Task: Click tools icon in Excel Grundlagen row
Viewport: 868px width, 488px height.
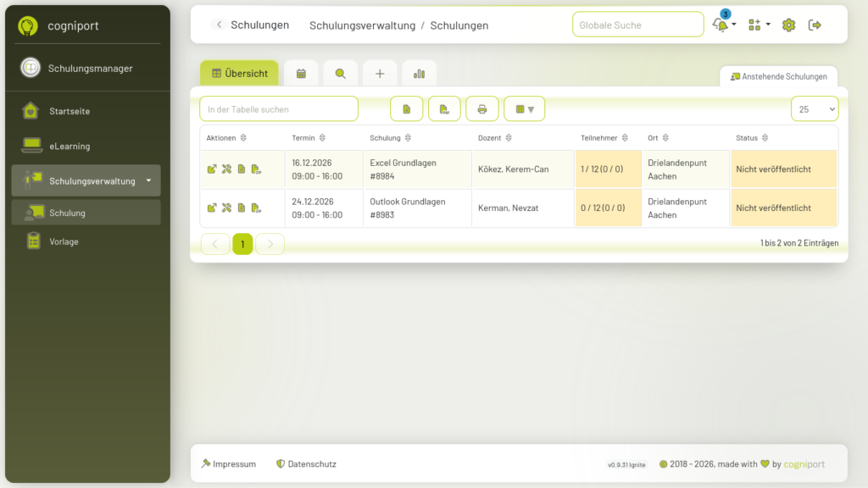Action: [x=227, y=169]
